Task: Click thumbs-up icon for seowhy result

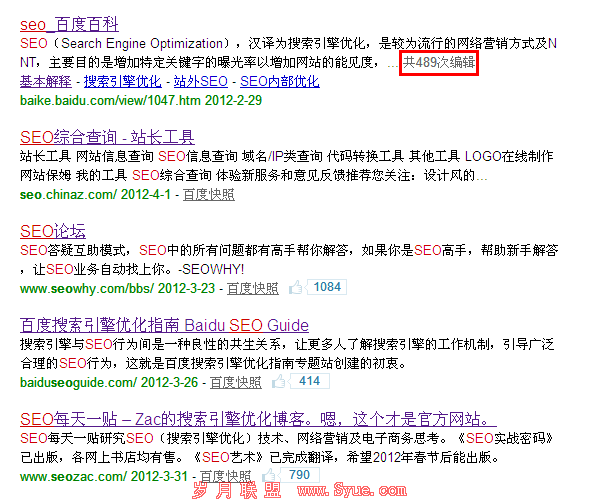Action: tap(296, 288)
